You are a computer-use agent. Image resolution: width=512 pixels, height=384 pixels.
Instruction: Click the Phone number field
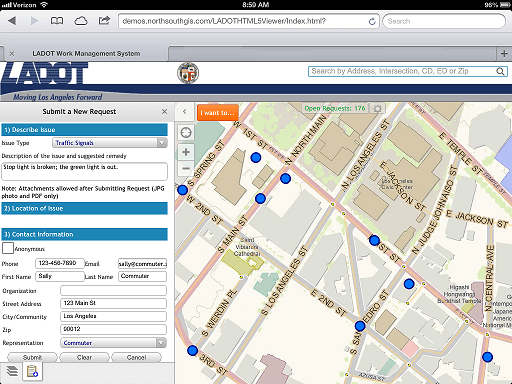point(59,263)
